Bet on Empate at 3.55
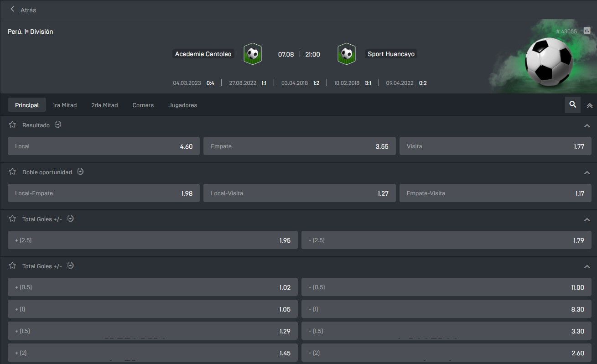 tap(300, 146)
